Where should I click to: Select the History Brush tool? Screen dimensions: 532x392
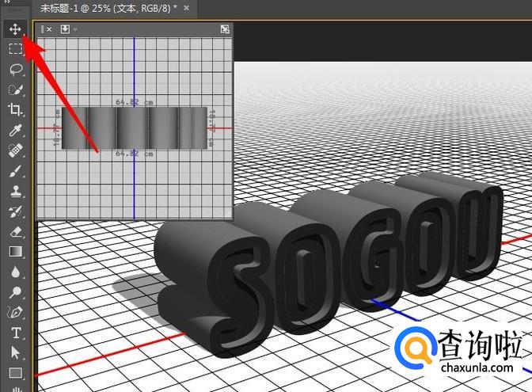click(x=16, y=211)
